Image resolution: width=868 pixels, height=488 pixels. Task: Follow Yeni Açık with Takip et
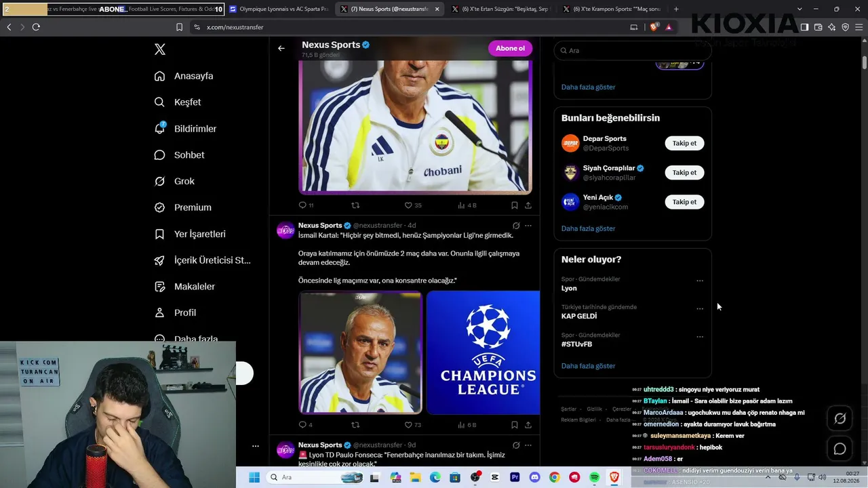point(684,202)
